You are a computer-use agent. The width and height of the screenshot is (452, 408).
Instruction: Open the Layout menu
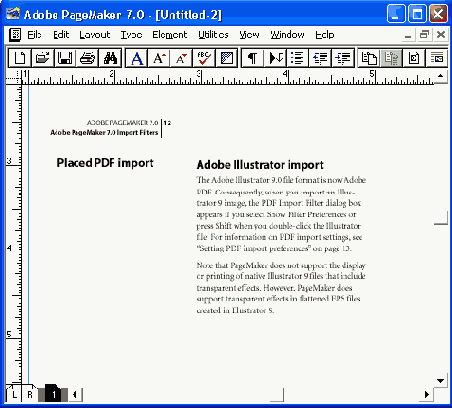(95, 35)
